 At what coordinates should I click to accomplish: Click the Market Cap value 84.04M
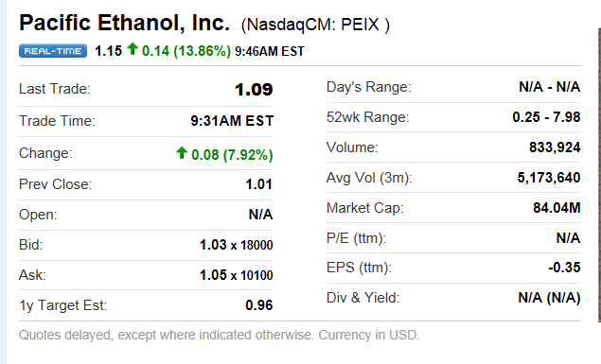557,208
